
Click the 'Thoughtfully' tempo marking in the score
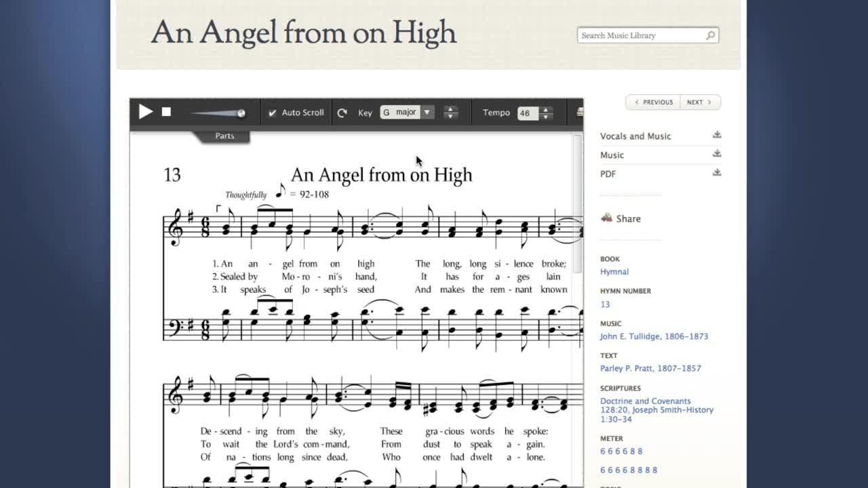[x=245, y=195]
